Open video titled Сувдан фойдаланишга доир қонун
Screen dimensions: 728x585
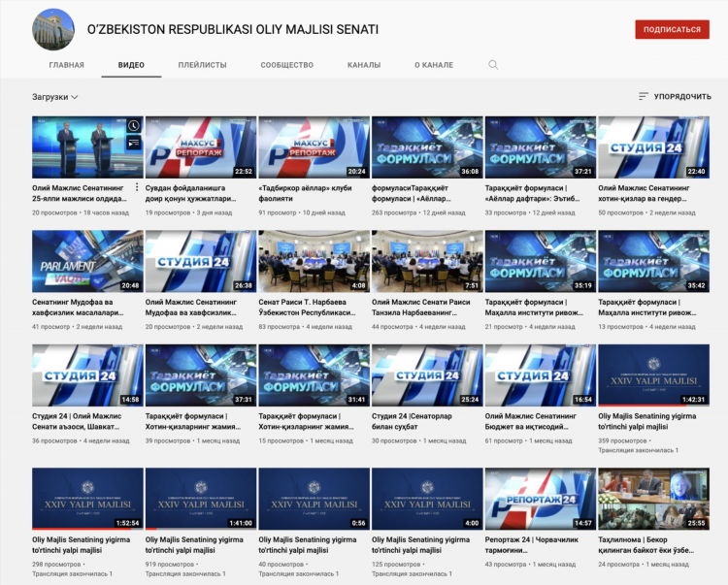click(x=191, y=193)
